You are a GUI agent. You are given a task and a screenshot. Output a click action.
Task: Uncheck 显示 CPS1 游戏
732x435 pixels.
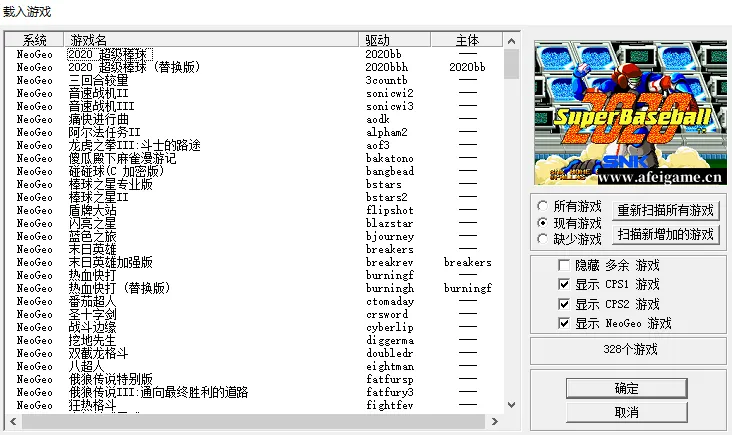click(565, 285)
